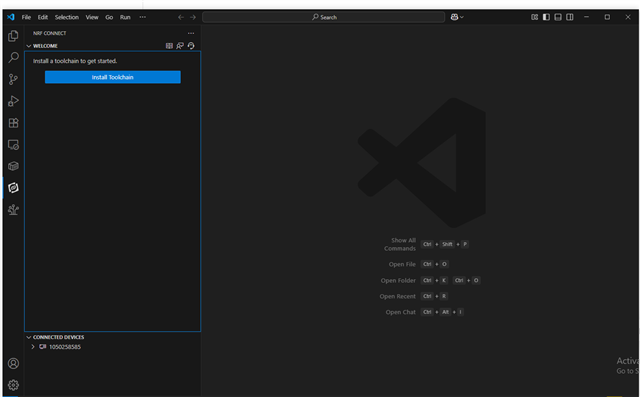Screen dimensions: 640x397
Task: Close the VS Code window
Action: coord(628,17)
